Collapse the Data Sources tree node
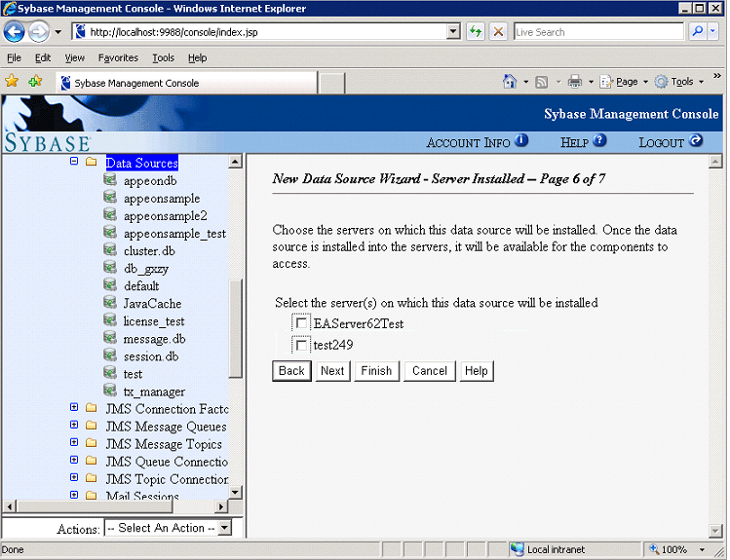Image resolution: width=730 pixels, height=560 pixels. tap(73, 161)
